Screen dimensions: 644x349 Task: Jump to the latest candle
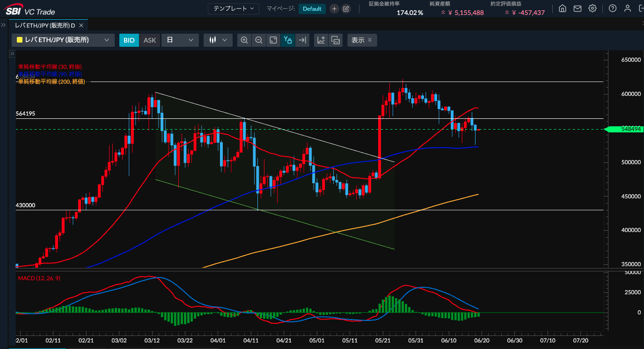[302, 40]
